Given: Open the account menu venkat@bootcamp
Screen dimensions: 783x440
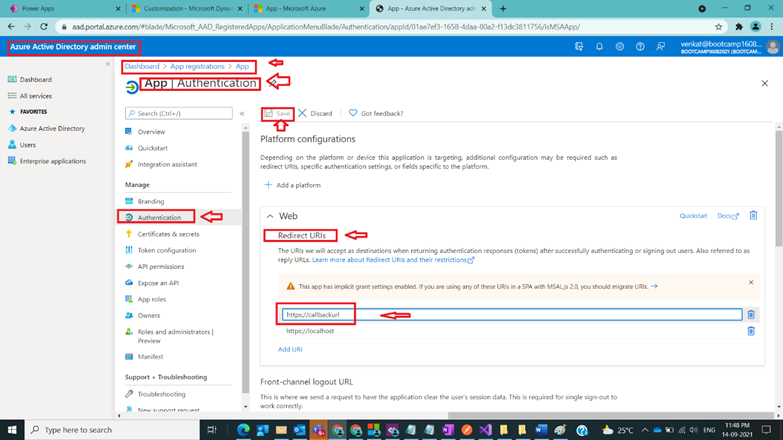Looking at the screenshot, I should [729, 47].
